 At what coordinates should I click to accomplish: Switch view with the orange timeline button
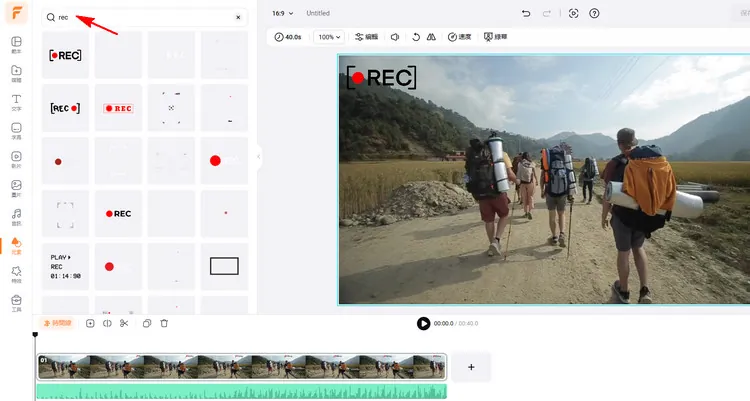(x=57, y=323)
